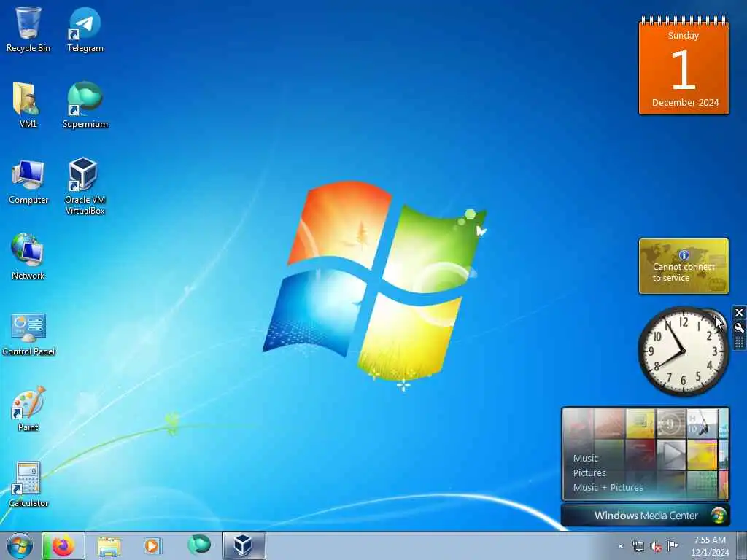This screenshot has width=747, height=560.
Task: Click the 'Cannot connect to service' gadget
Action: point(684,266)
